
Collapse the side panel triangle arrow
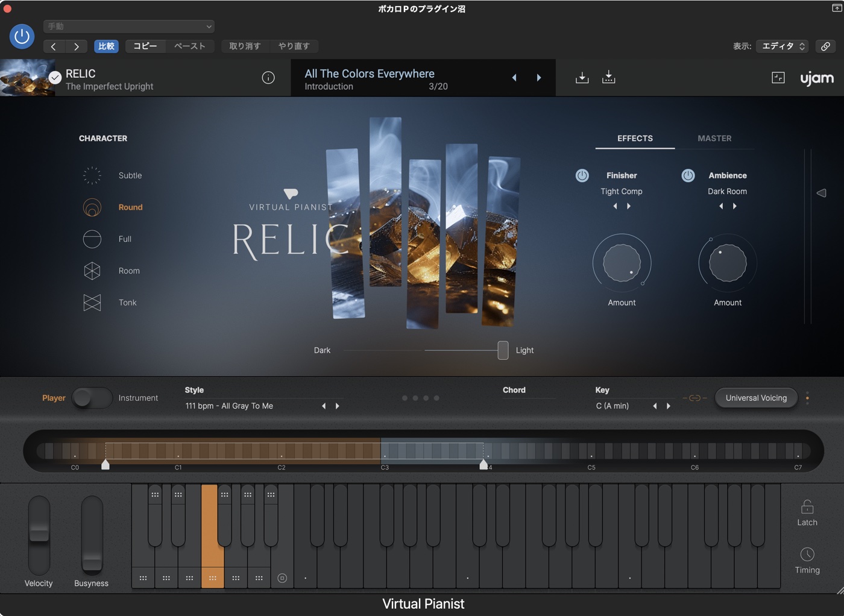[821, 193]
